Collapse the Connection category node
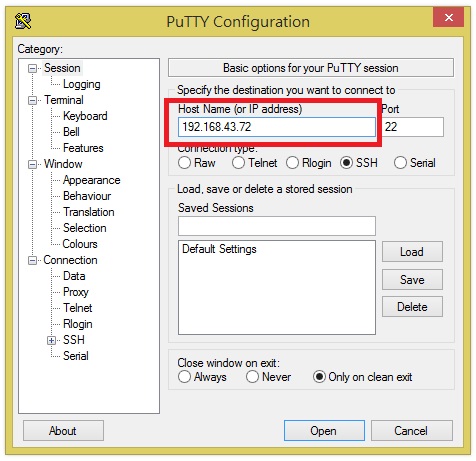The height and width of the screenshot is (461, 476). click(x=32, y=260)
